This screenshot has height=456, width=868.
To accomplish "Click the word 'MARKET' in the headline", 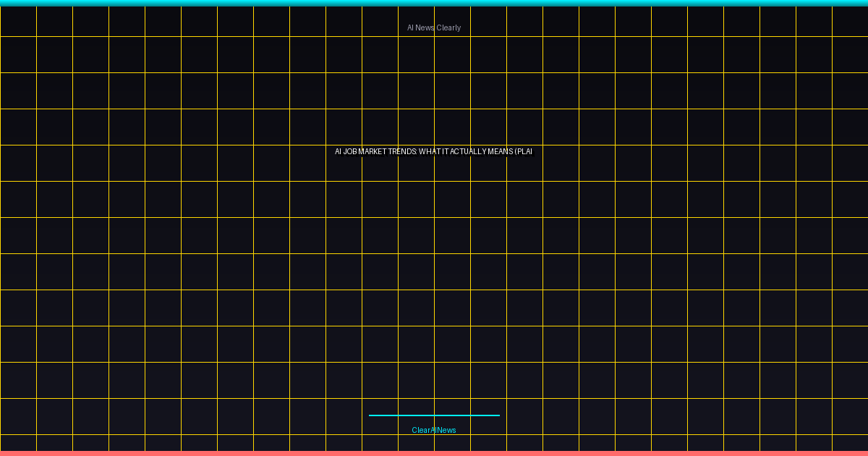I will [x=373, y=152].
